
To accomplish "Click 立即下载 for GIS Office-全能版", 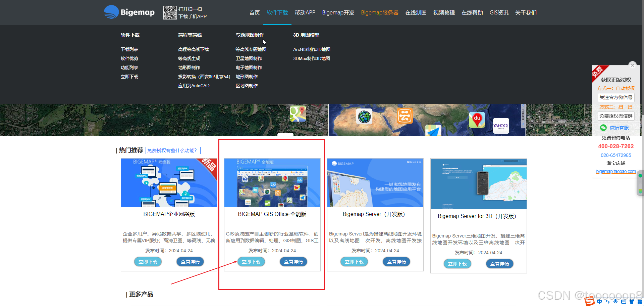I will (251, 262).
